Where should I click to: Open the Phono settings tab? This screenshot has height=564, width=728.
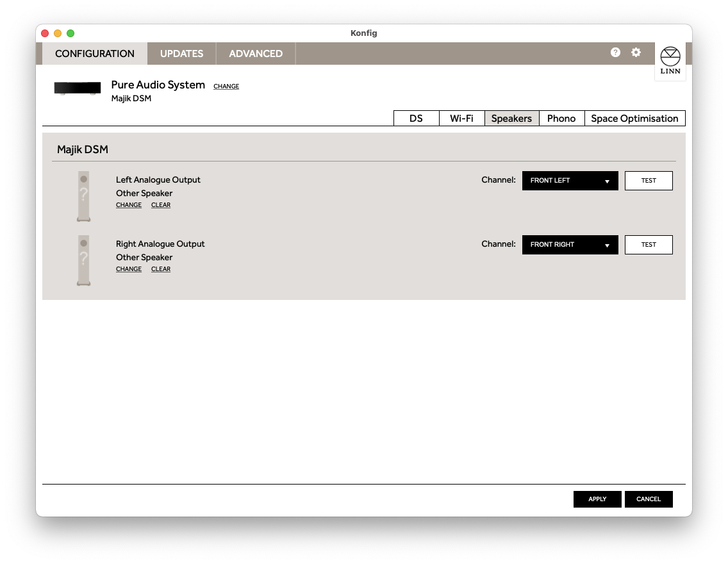click(561, 119)
